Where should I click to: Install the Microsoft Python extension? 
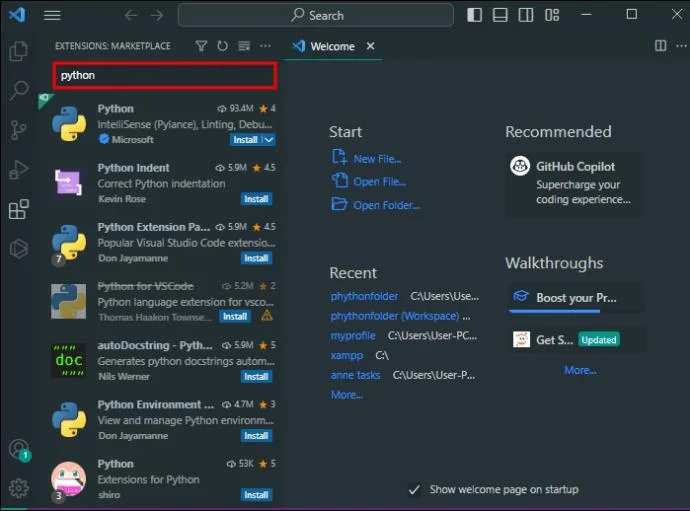tap(246, 140)
